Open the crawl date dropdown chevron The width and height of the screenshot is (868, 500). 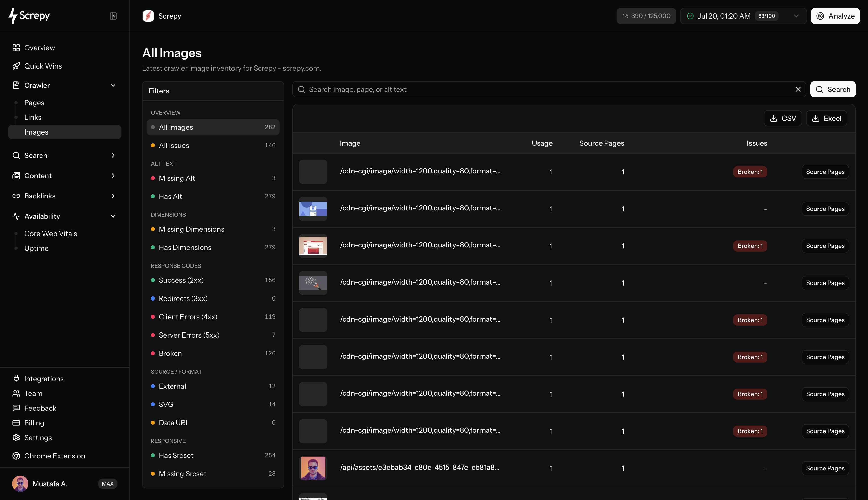[x=796, y=16]
